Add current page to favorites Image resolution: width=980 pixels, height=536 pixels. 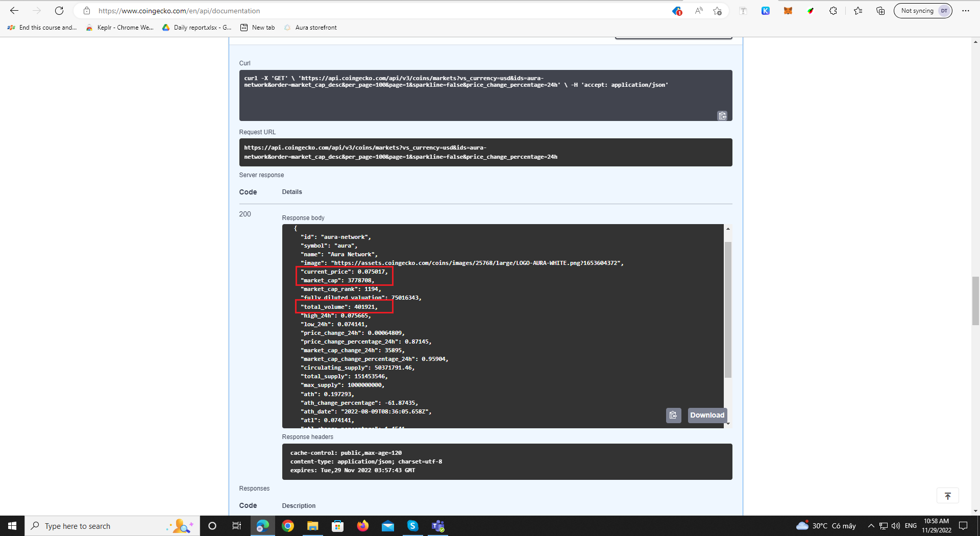[717, 10]
